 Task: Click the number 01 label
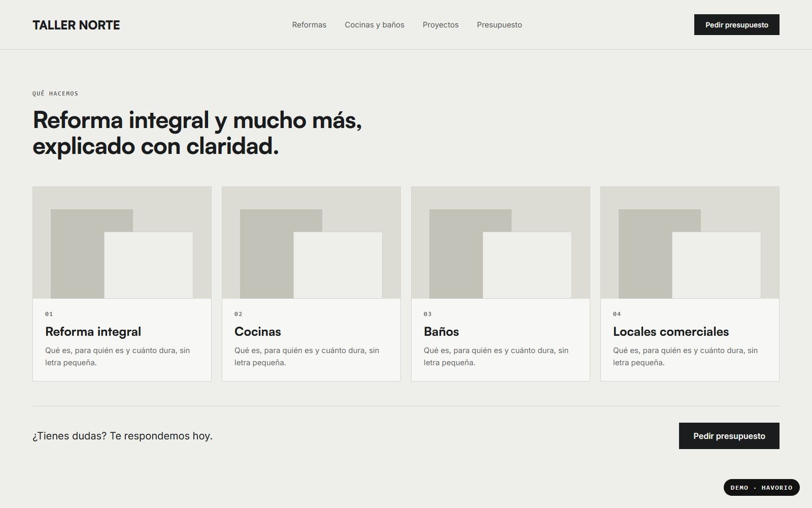49,314
